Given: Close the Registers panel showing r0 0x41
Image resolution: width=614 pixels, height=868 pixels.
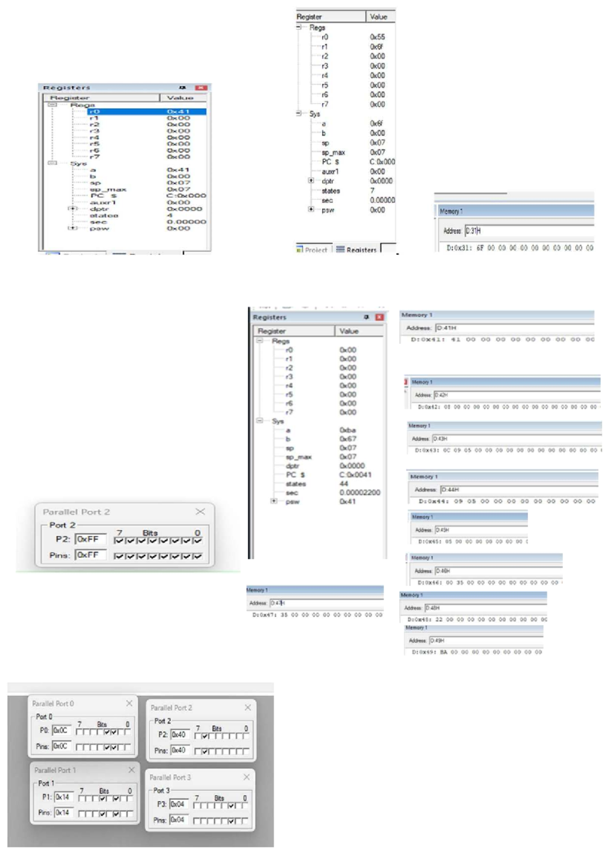Looking at the screenshot, I should (x=201, y=88).
